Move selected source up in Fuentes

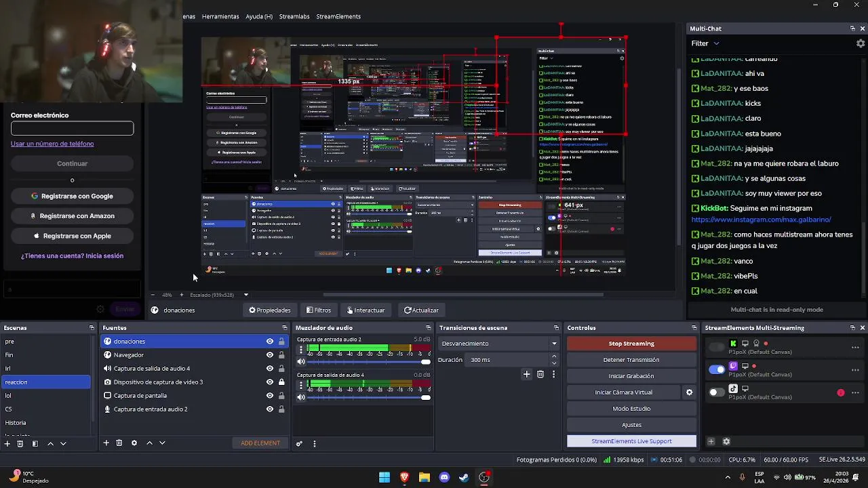point(149,443)
